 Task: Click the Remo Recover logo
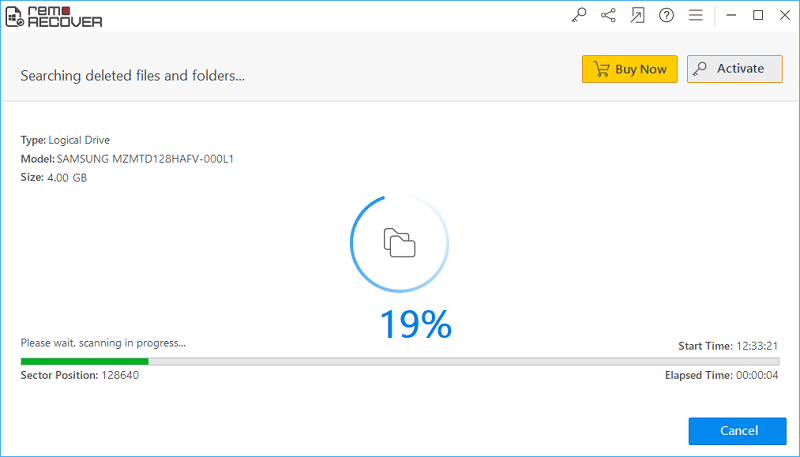(53, 16)
